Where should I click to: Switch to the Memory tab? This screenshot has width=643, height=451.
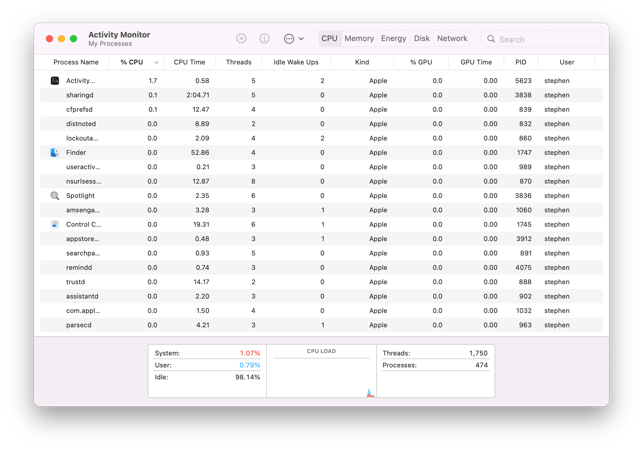359,39
